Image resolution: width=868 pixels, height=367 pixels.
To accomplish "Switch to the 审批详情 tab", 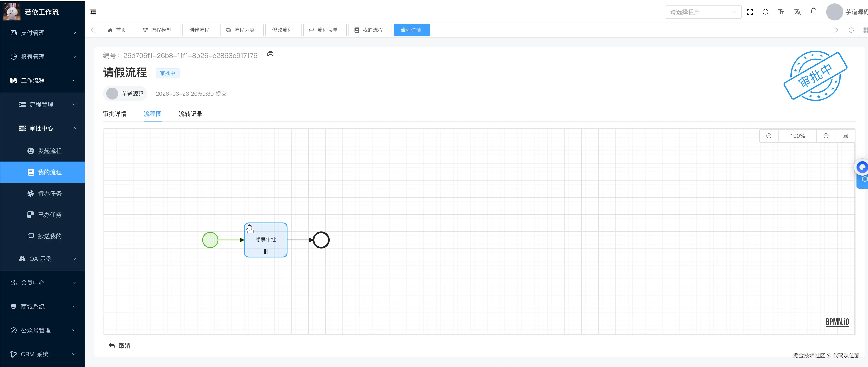I will tap(115, 114).
